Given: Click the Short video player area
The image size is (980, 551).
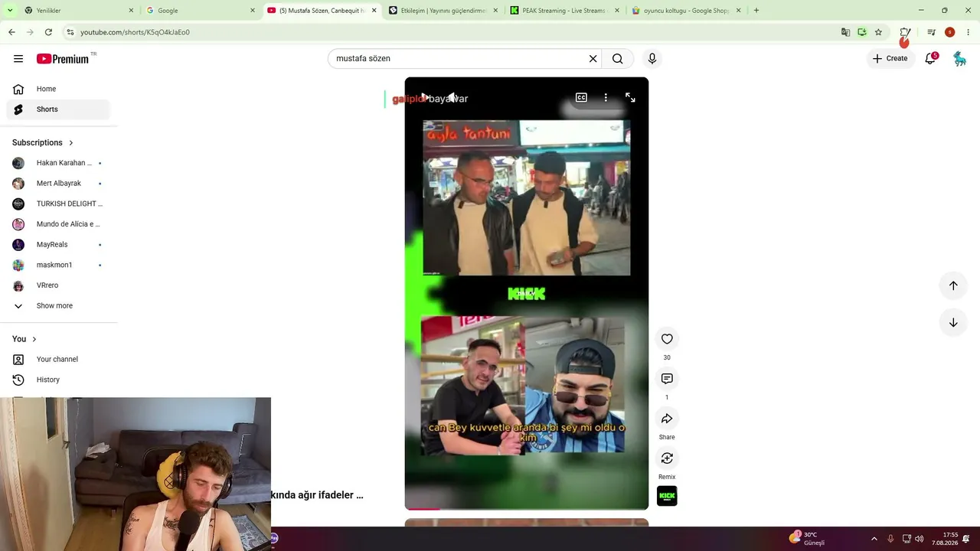Looking at the screenshot, I should (x=527, y=294).
